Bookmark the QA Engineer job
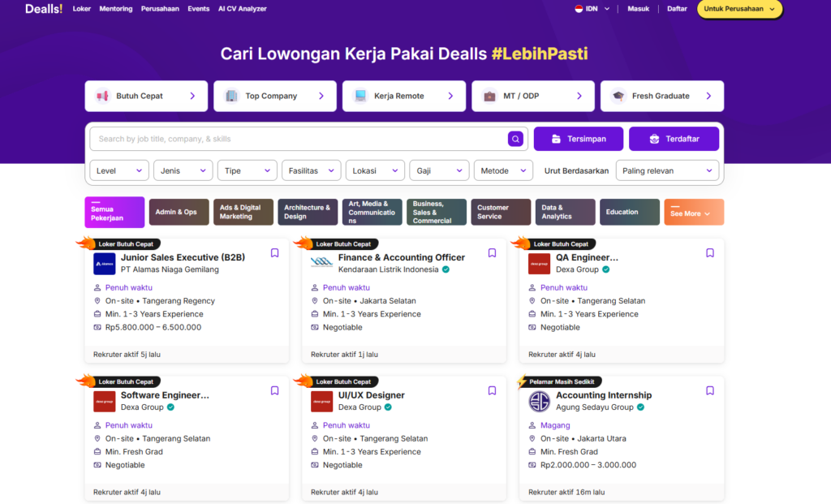The image size is (831, 504). [x=709, y=252]
